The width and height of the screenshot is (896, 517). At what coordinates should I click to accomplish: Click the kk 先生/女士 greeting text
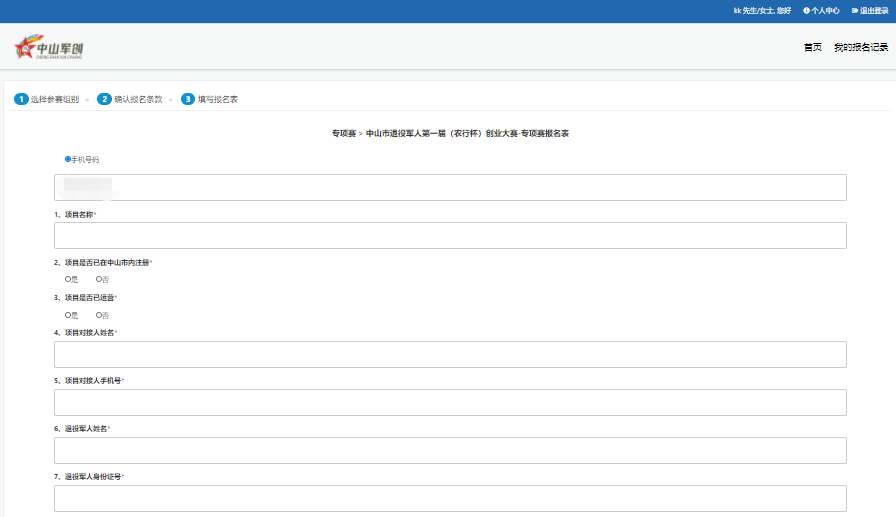click(762, 11)
